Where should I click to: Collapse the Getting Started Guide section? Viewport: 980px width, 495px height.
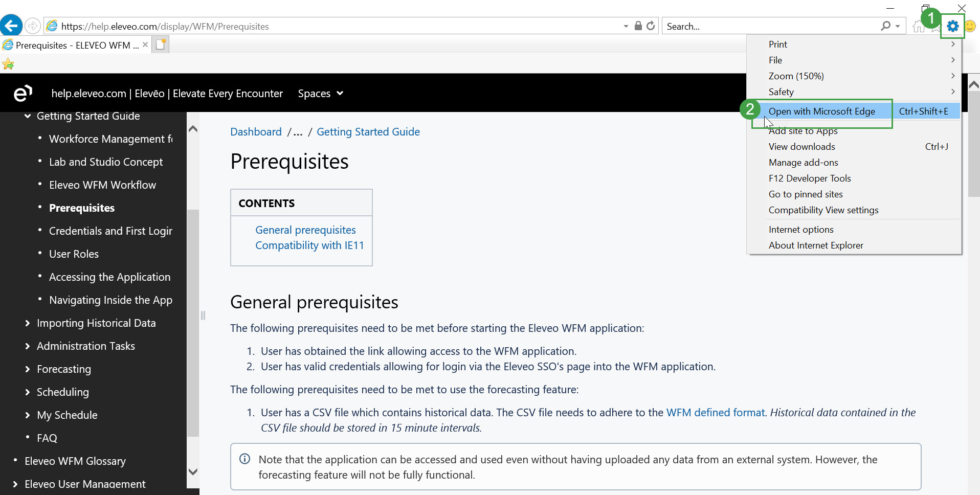(28, 117)
